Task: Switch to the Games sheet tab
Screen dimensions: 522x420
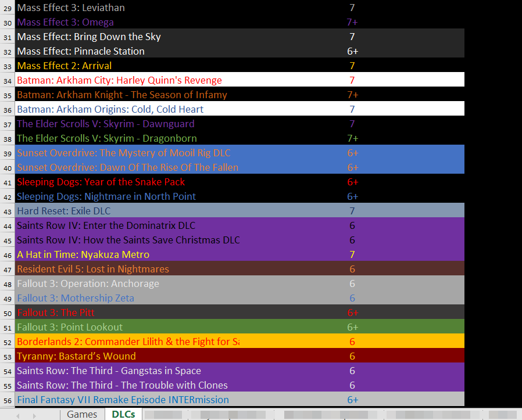Action: (x=82, y=414)
